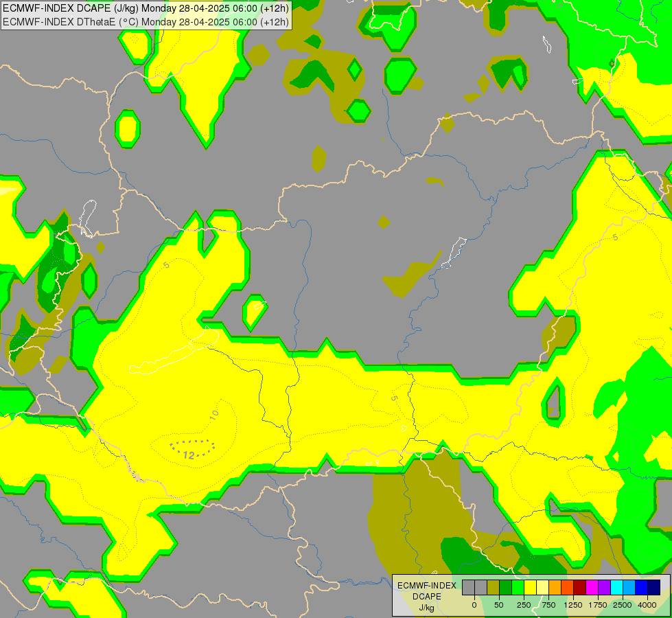672x618 pixels.
Task: Choose the purple legend swatch
Action: point(605,588)
